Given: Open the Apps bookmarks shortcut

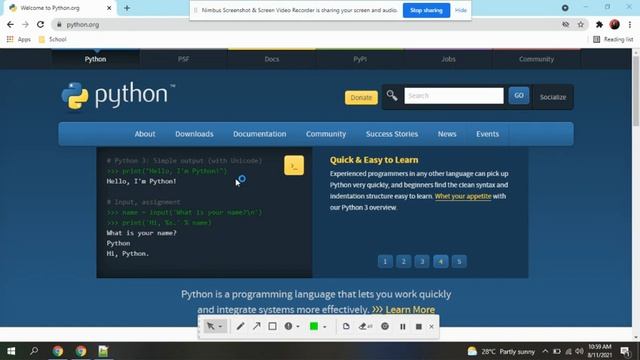Looking at the screenshot, I should (19, 39).
